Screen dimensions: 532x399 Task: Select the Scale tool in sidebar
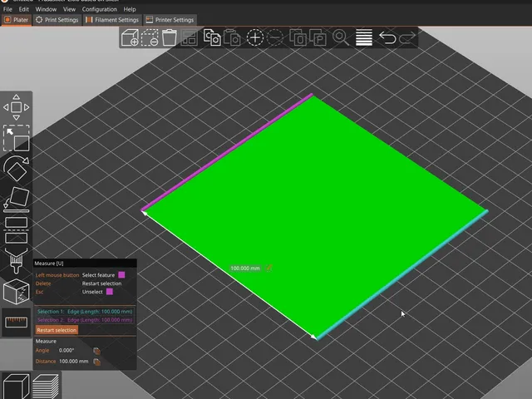[17, 138]
